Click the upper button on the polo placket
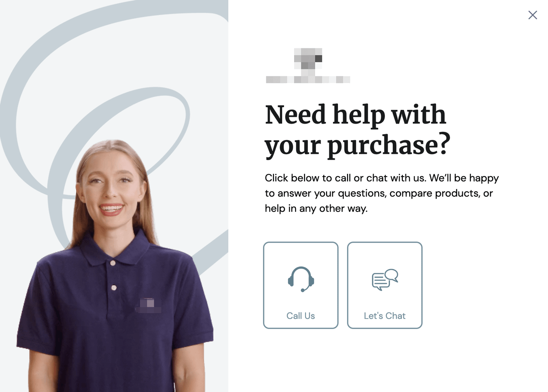The width and height of the screenshot is (548, 392). pyautogui.click(x=113, y=263)
